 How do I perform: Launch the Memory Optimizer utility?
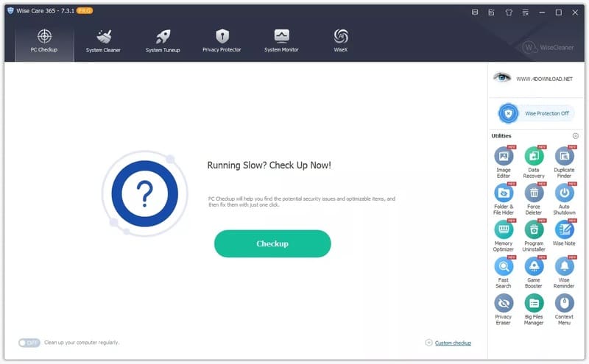[504, 235]
